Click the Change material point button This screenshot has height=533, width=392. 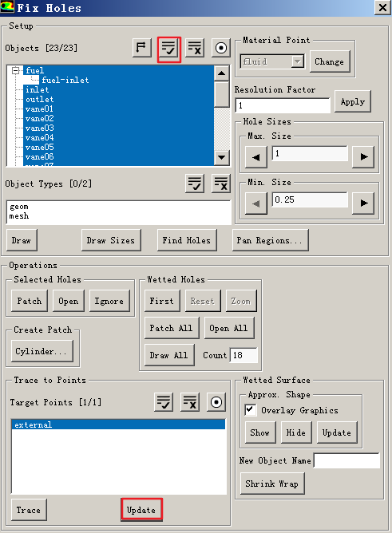330,61
